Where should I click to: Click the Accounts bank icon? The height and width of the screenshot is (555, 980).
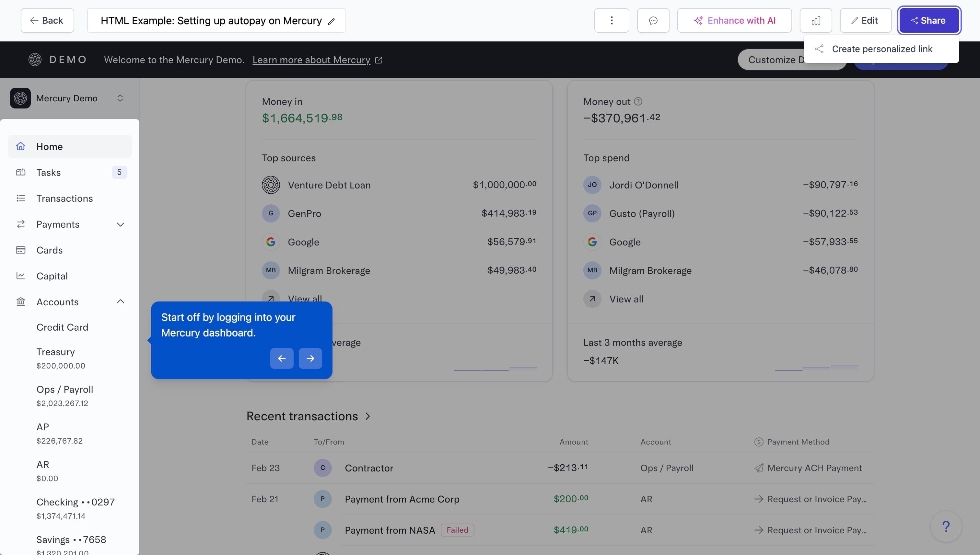pos(21,301)
